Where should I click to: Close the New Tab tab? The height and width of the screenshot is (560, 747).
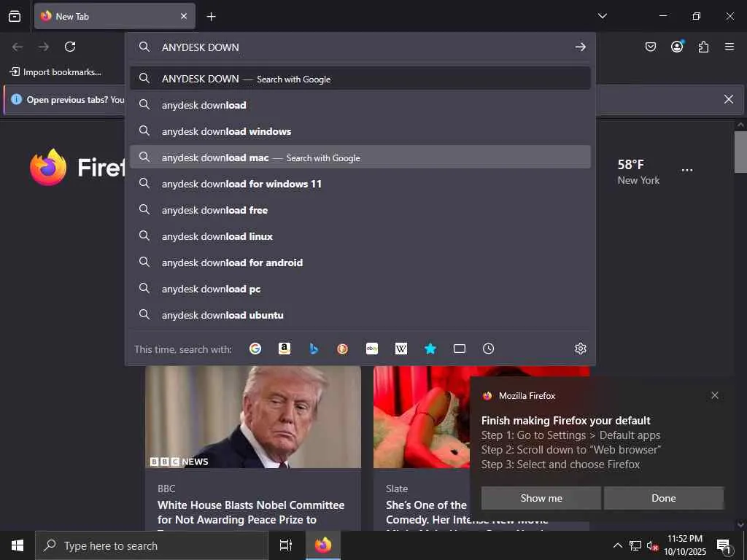(x=184, y=16)
